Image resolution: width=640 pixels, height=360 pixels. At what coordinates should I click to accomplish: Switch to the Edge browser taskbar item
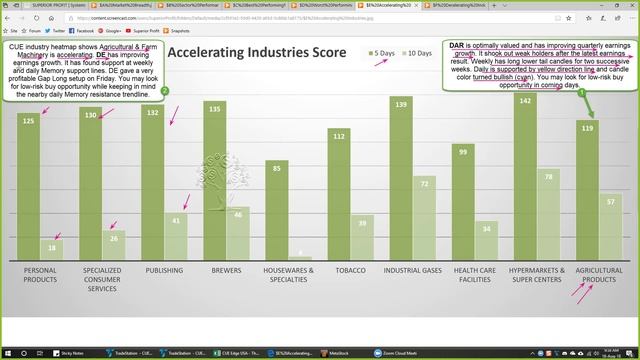(x=290, y=353)
